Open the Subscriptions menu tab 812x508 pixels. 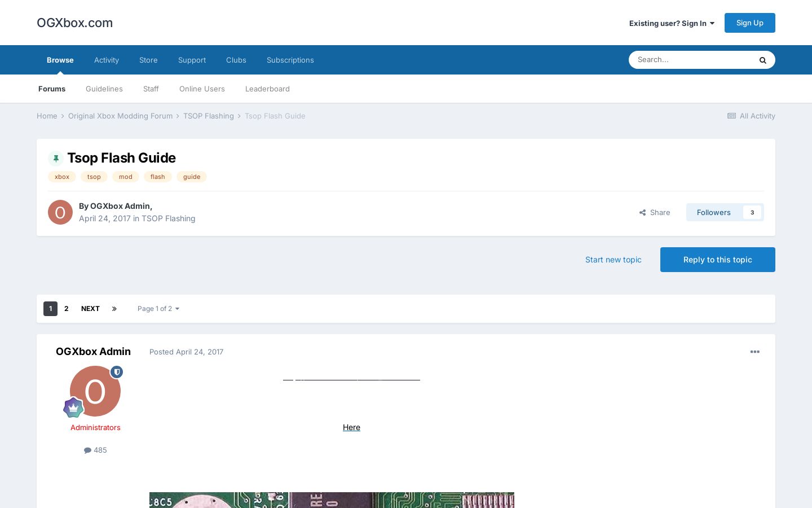point(290,60)
